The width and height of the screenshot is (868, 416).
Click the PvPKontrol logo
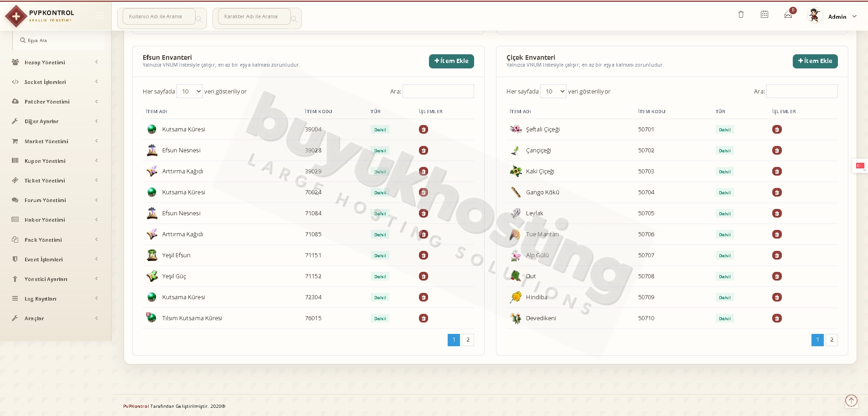[x=39, y=16]
